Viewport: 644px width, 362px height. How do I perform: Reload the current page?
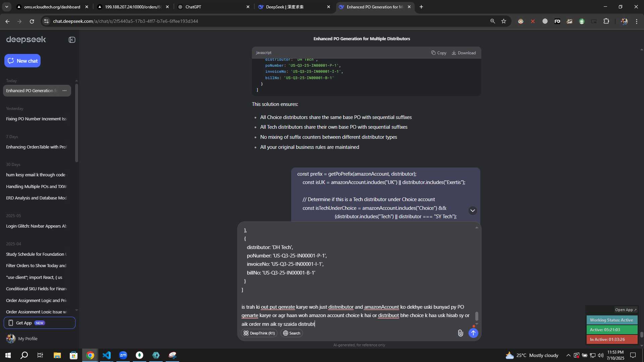pyautogui.click(x=32, y=21)
